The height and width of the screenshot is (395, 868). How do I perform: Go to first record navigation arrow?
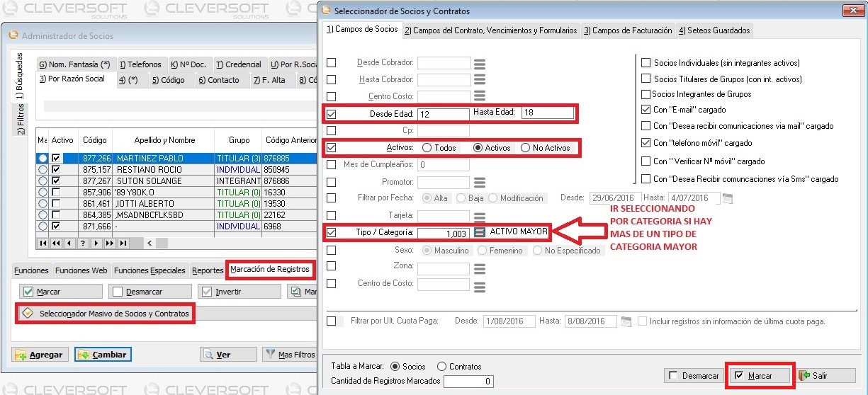[42, 243]
